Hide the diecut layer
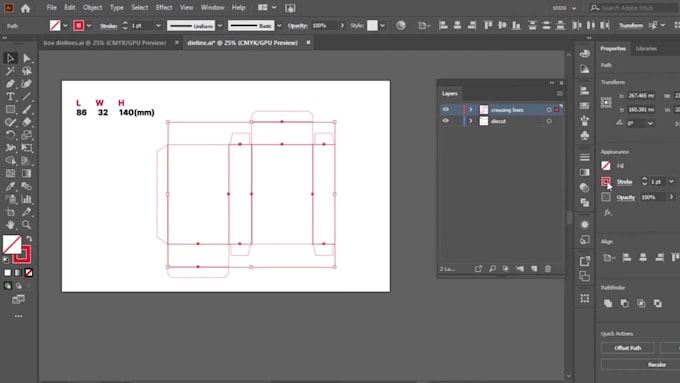Screen dimensions: 680x383 pos(445,121)
